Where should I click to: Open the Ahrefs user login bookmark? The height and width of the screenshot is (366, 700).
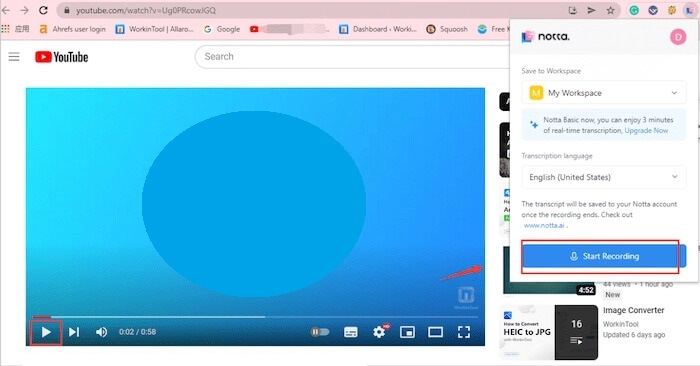73,29
